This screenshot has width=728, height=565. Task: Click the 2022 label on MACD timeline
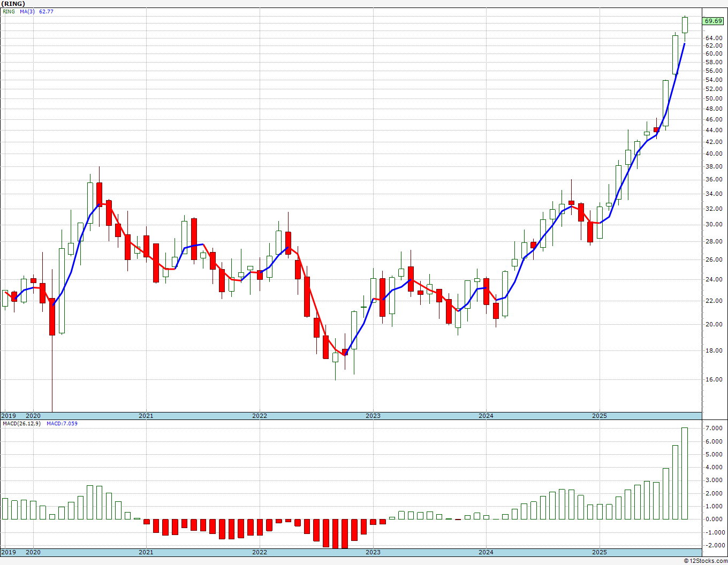point(260,552)
